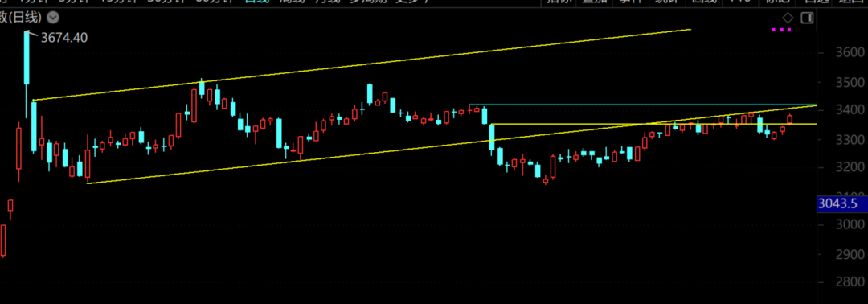Image resolution: width=868 pixels, height=304 pixels.
Task: Click the 统计 statistics button
Action: (x=668, y=2)
